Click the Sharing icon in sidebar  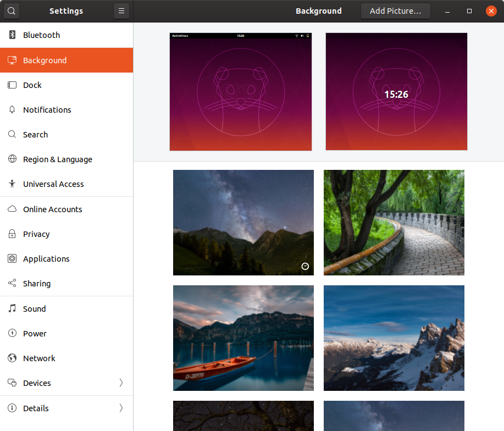tap(12, 283)
